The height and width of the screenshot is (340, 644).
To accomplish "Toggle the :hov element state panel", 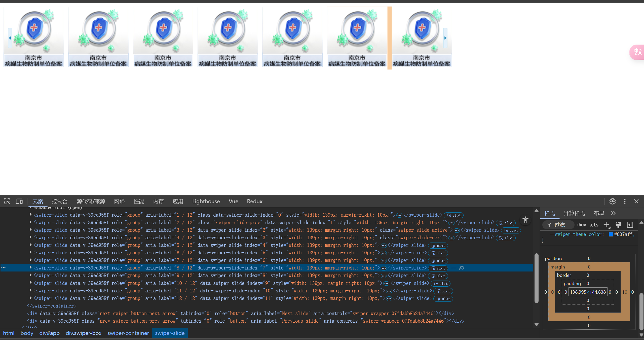I will coord(581,225).
